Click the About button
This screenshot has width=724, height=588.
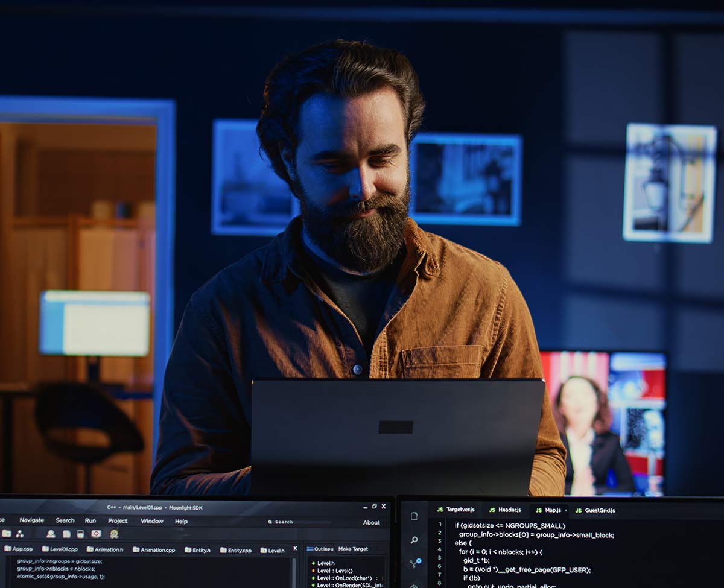click(x=372, y=522)
